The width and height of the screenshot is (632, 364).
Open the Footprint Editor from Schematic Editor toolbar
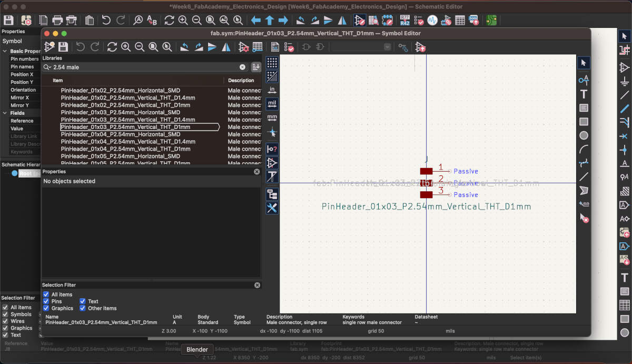[387, 21]
